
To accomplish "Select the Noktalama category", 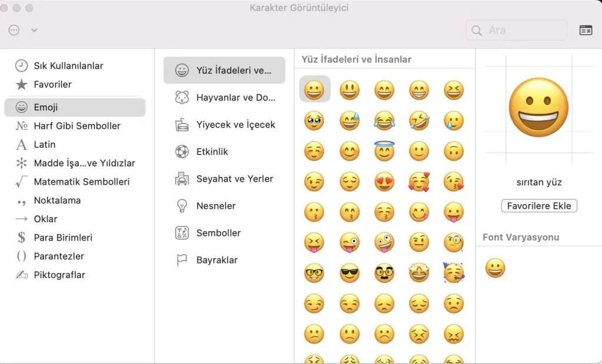I will pyautogui.click(x=75, y=201).
